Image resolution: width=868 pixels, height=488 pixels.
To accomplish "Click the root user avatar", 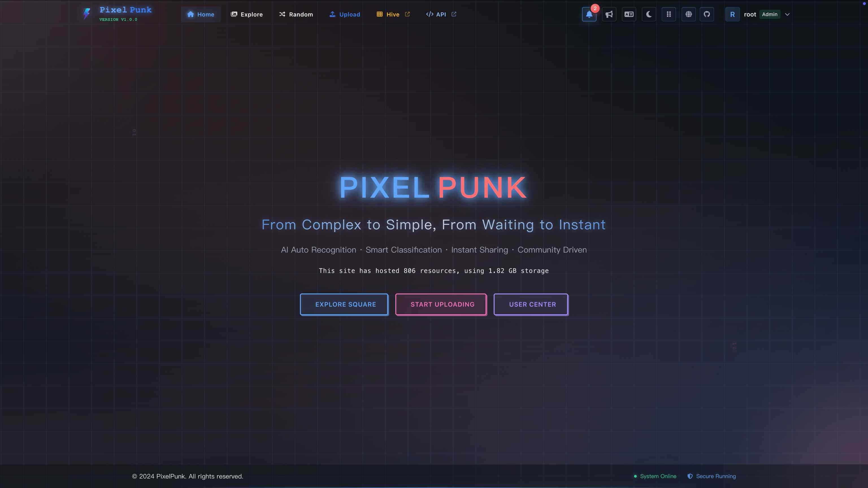I will 732,14.
